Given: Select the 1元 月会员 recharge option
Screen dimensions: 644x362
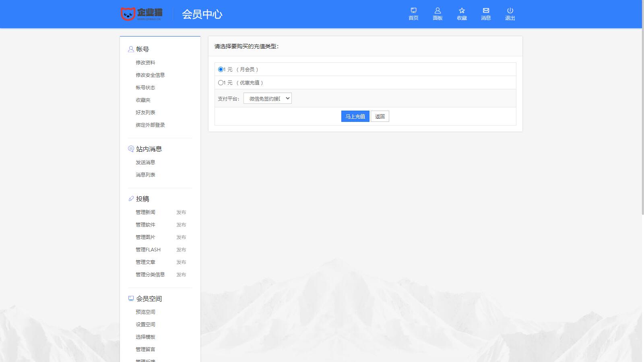Looking at the screenshot, I should [x=220, y=69].
